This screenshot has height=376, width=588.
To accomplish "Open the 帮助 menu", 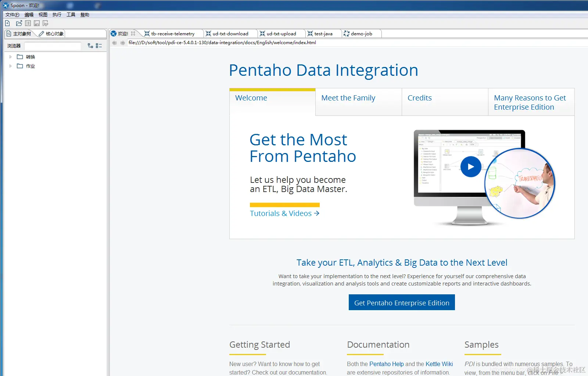I will 85,15.
